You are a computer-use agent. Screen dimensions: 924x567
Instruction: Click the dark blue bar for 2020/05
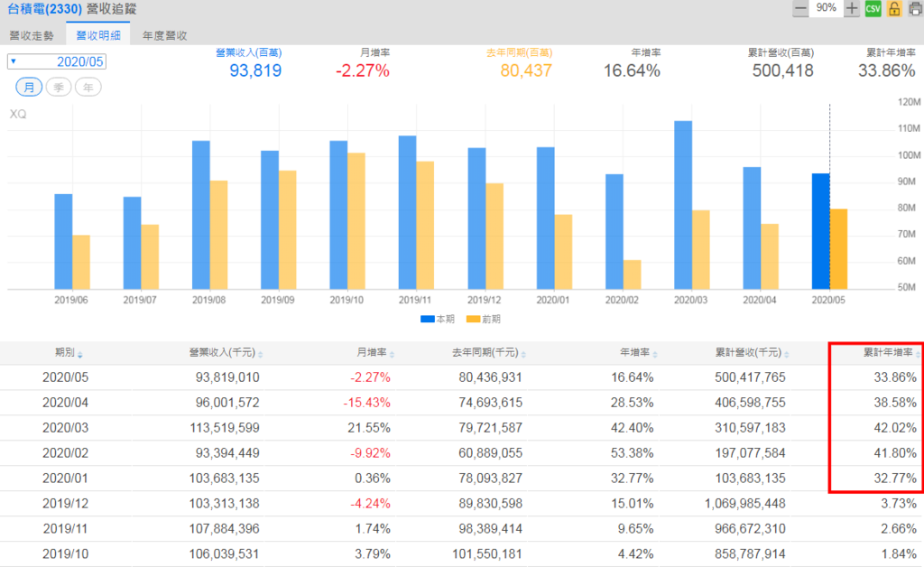click(x=821, y=231)
